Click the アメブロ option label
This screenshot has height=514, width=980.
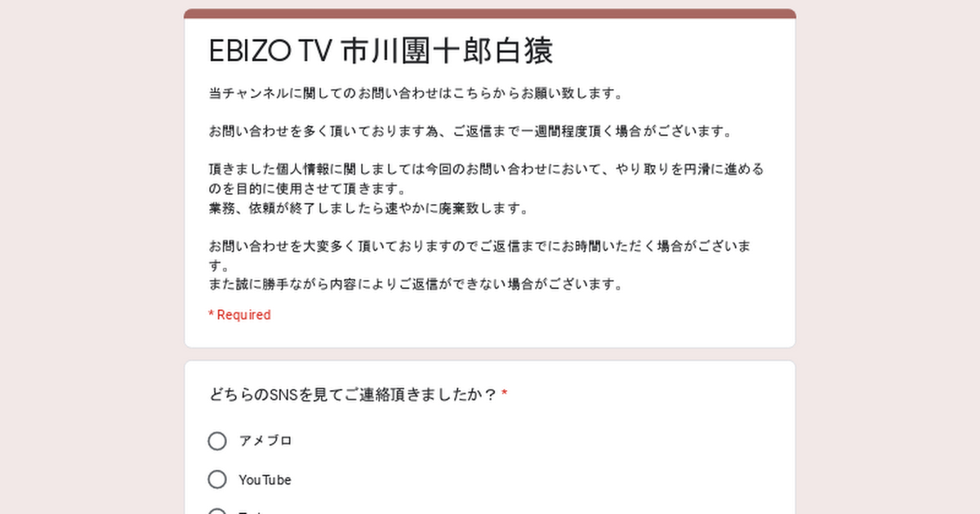pyautogui.click(x=265, y=441)
